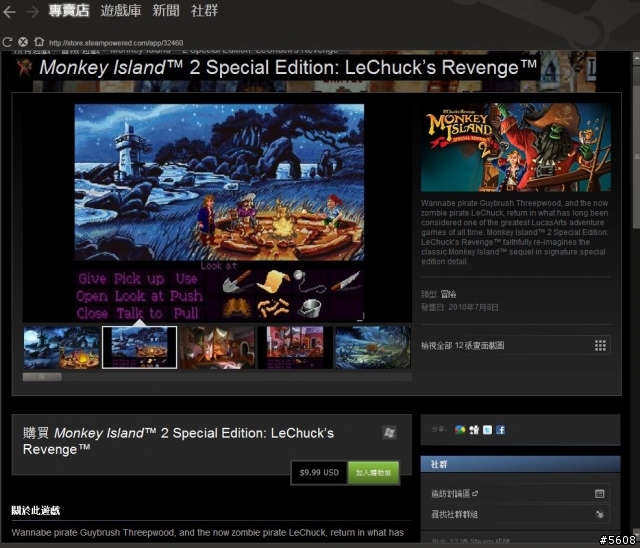Viewport: 640px width, 548px height.
Task: Click the screenshot strip scrollbar handle
Action: 42,377
